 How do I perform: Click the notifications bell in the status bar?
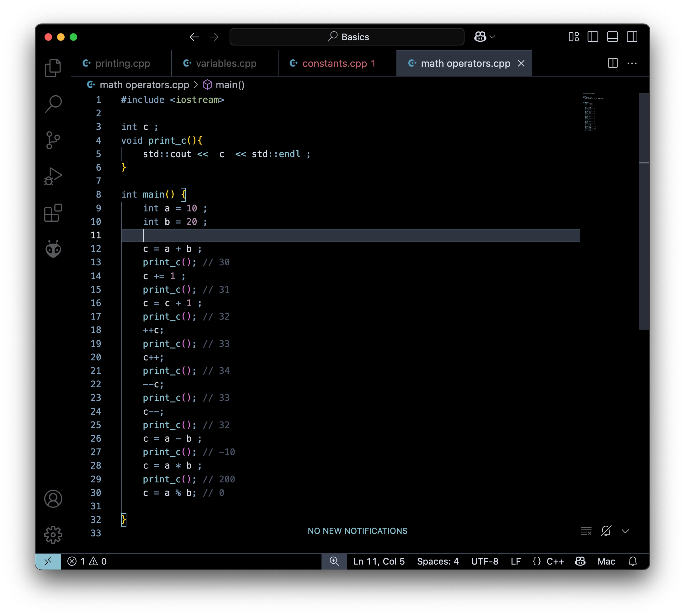pyautogui.click(x=632, y=561)
